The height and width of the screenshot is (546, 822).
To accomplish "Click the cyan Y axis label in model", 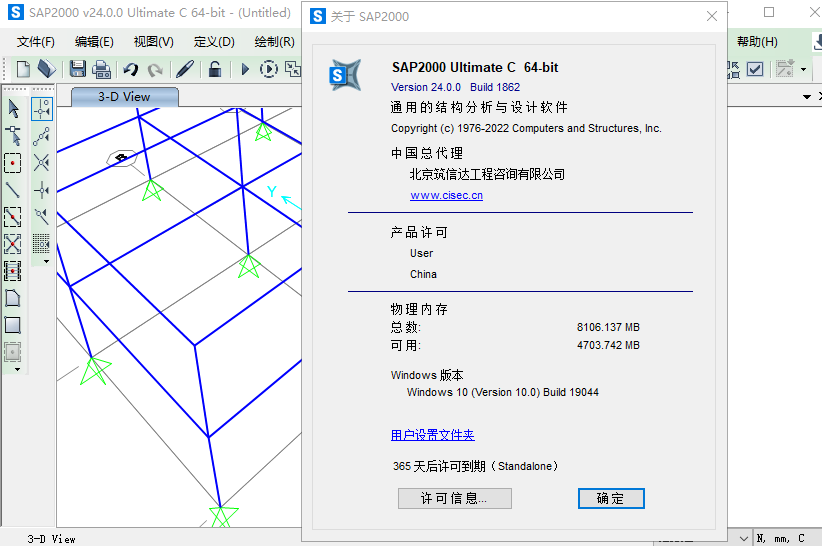I will tap(272, 191).
